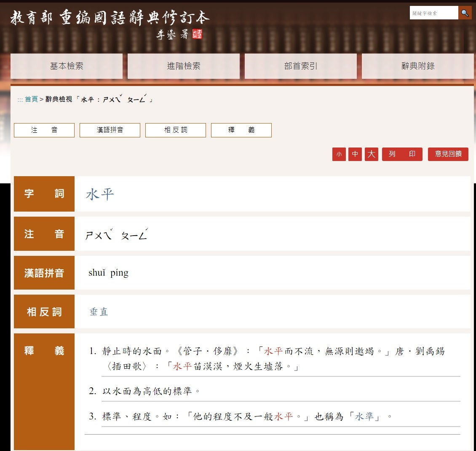
Task: Click the orange 注音 row label
Action: [44, 234]
